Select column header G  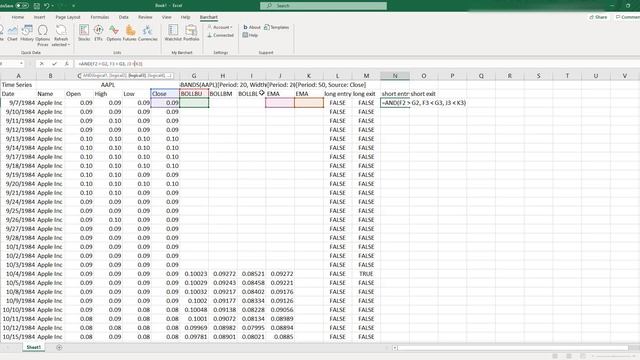click(194, 76)
